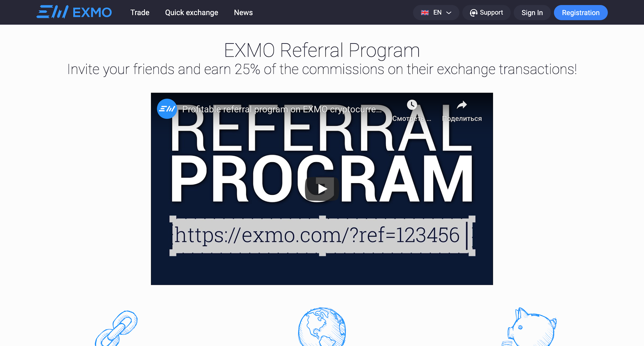644x346 pixels.
Task: Open the Quick exchange menu item
Action: coord(192,12)
